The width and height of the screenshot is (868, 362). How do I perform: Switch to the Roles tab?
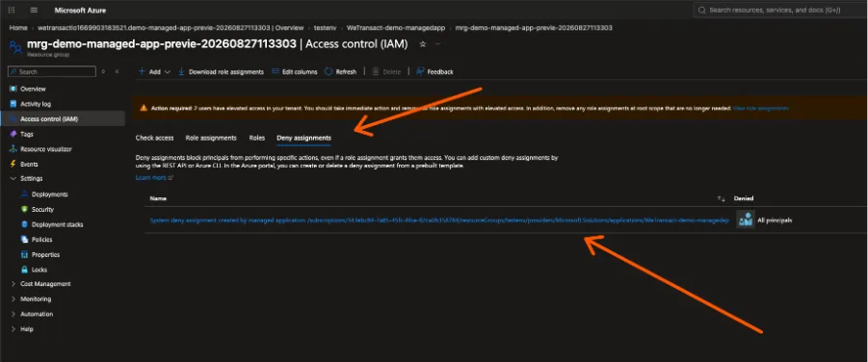pos(257,138)
